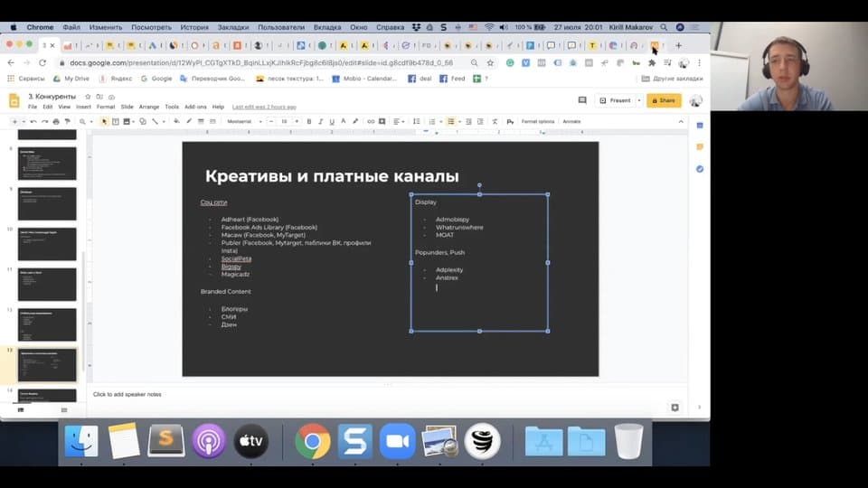
Task: Open the Montserrat font dropdown
Action: click(244, 122)
